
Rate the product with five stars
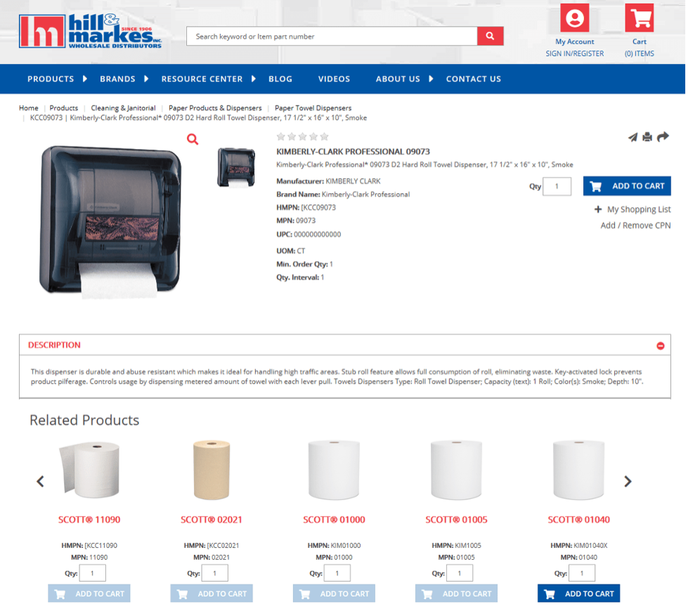click(325, 137)
